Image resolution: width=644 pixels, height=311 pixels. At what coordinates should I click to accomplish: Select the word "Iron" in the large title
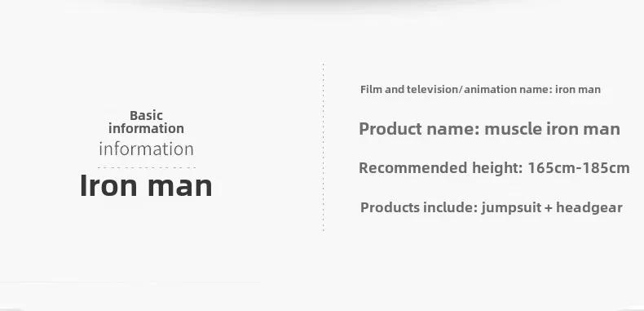108,185
